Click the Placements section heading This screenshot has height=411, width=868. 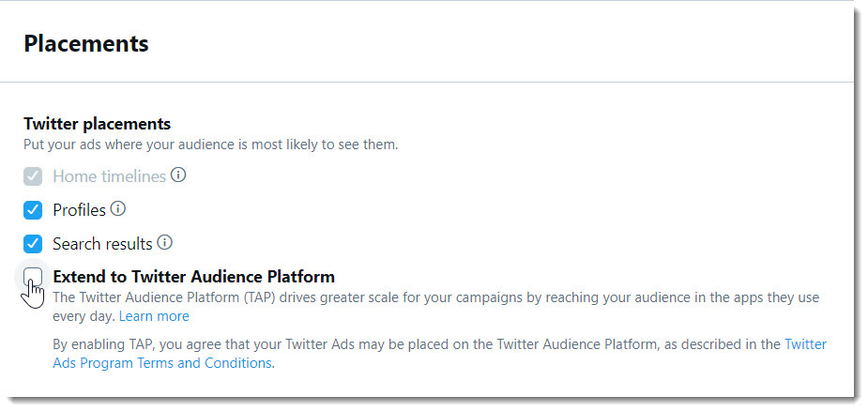[x=86, y=43]
